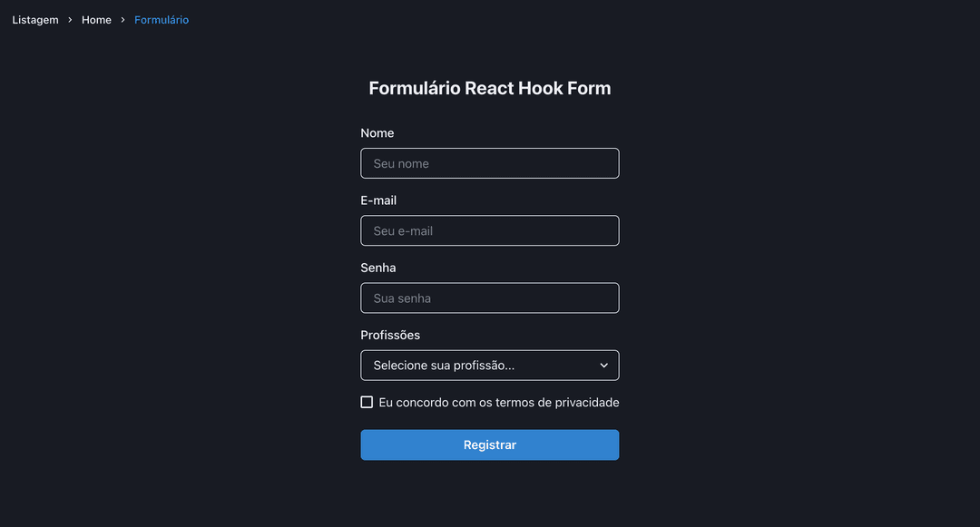This screenshot has height=527, width=980.
Task: Click the Nome field label
Action: point(377,133)
